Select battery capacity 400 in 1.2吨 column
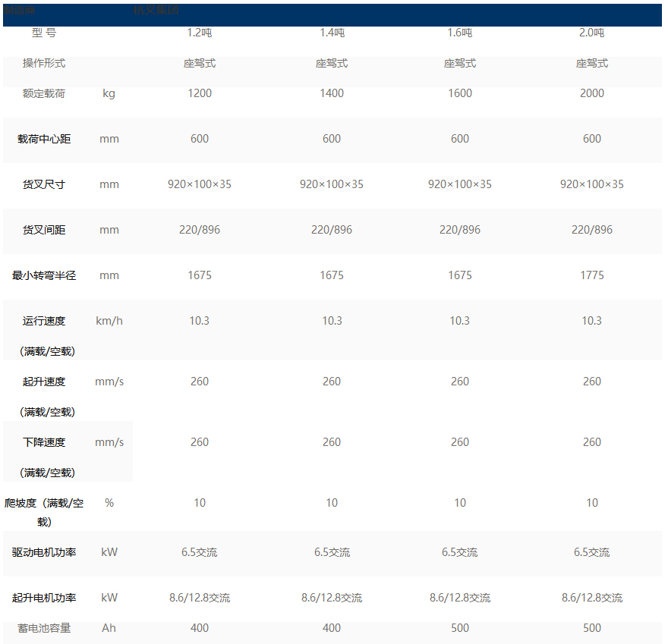This screenshot has width=668, height=644. click(200, 628)
